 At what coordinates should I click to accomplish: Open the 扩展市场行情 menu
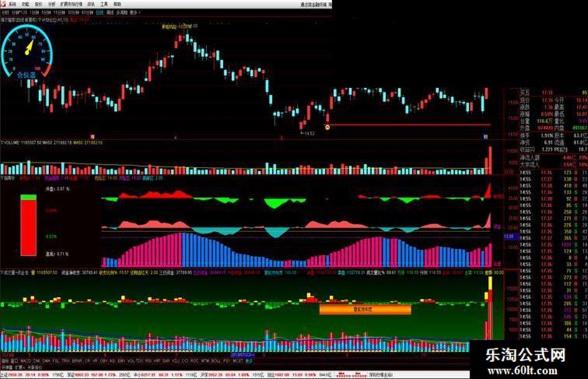coord(72,4)
